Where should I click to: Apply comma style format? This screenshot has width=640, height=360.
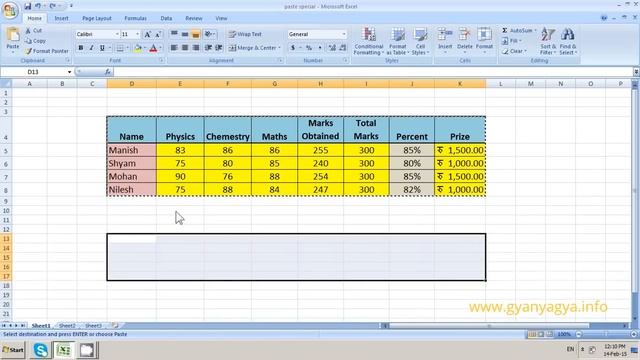click(x=320, y=48)
